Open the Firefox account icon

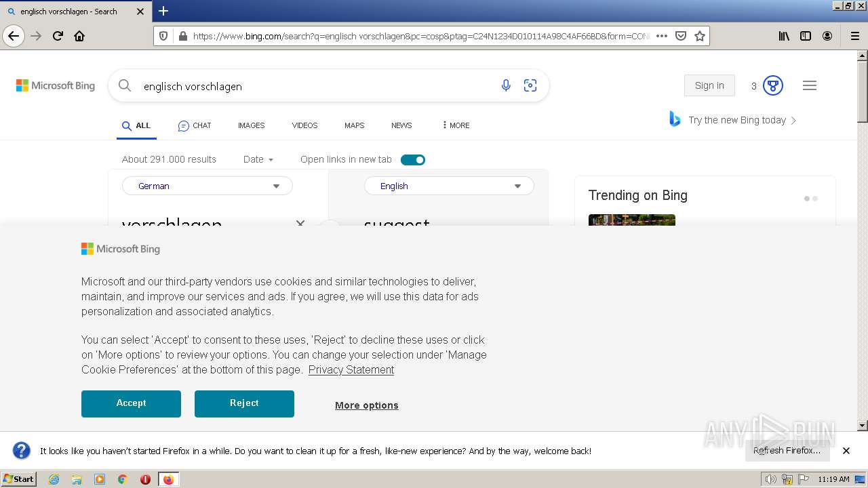pos(827,36)
